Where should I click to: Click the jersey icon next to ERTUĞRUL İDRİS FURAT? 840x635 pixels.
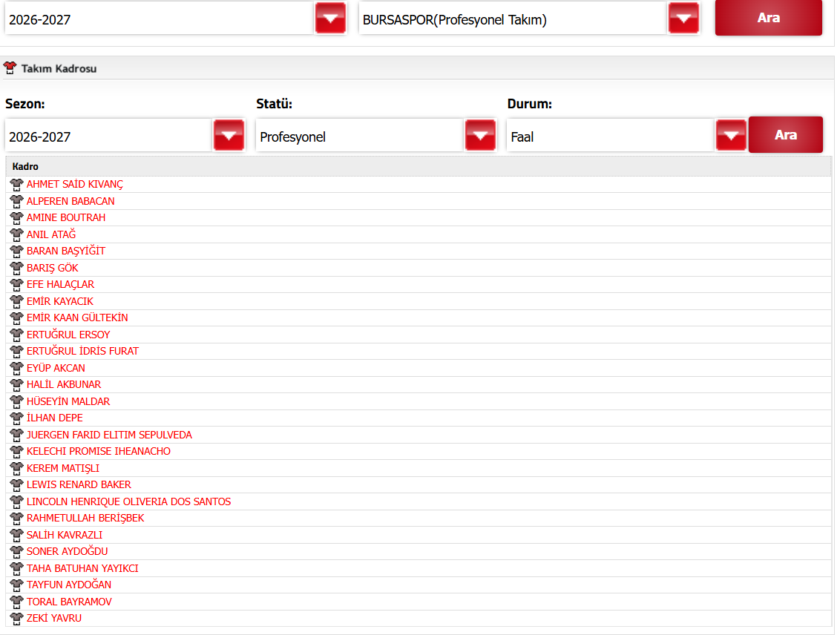tap(16, 351)
